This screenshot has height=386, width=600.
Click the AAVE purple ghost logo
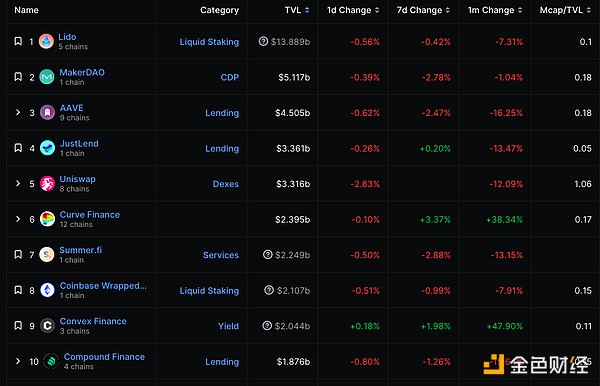(47, 112)
